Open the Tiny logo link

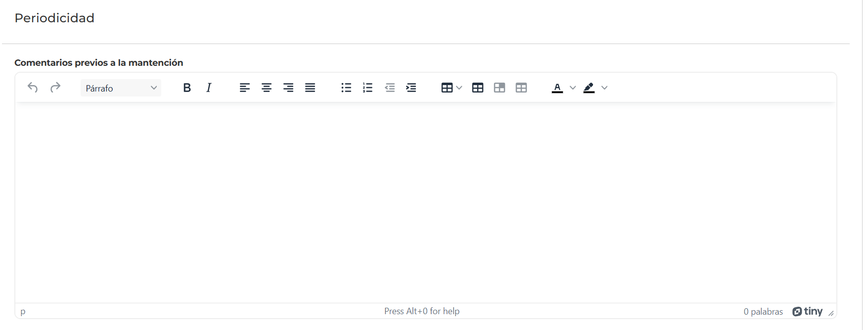pos(807,311)
